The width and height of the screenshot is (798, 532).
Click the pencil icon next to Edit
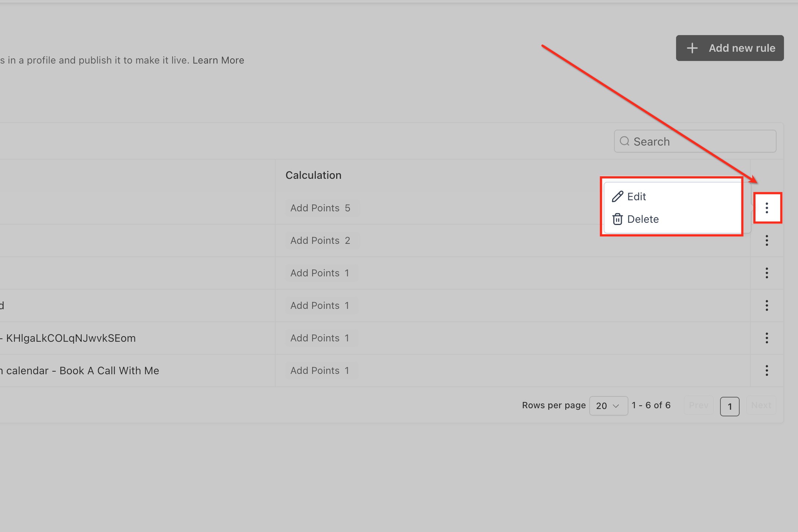point(617,197)
